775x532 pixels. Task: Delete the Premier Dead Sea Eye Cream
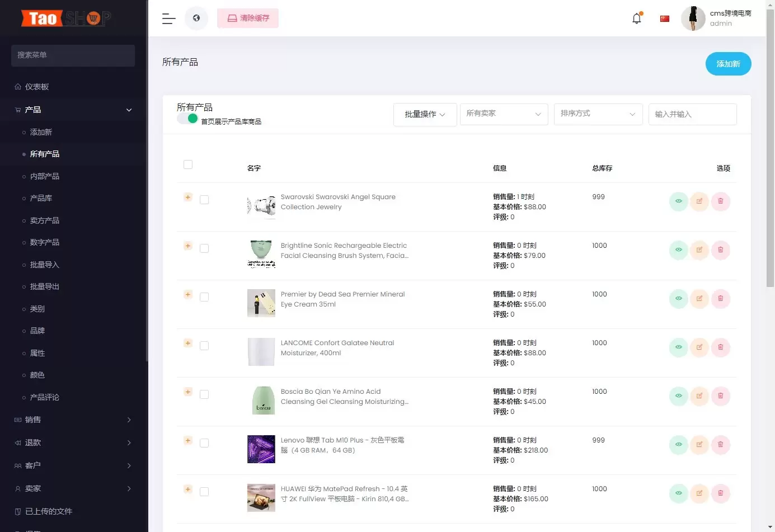(x=721, y=299)
